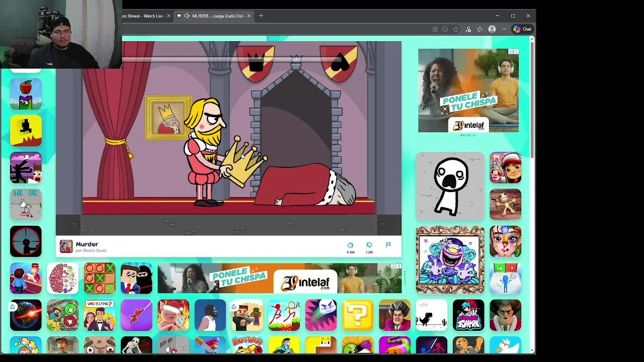
Task: Switch to the Stream - Watch Live tab
Action: click(143, 16)
